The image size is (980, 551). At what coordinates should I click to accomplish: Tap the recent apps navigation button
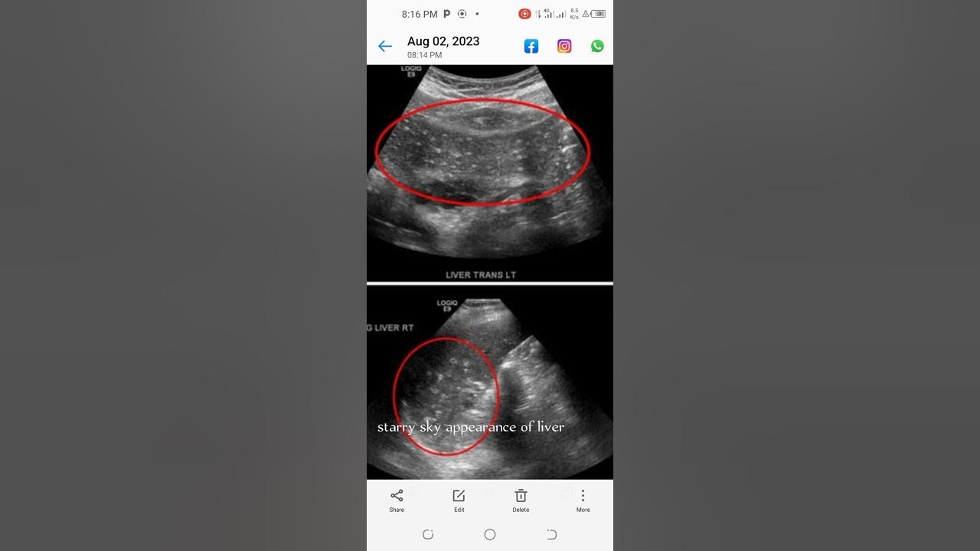[428, 534]
